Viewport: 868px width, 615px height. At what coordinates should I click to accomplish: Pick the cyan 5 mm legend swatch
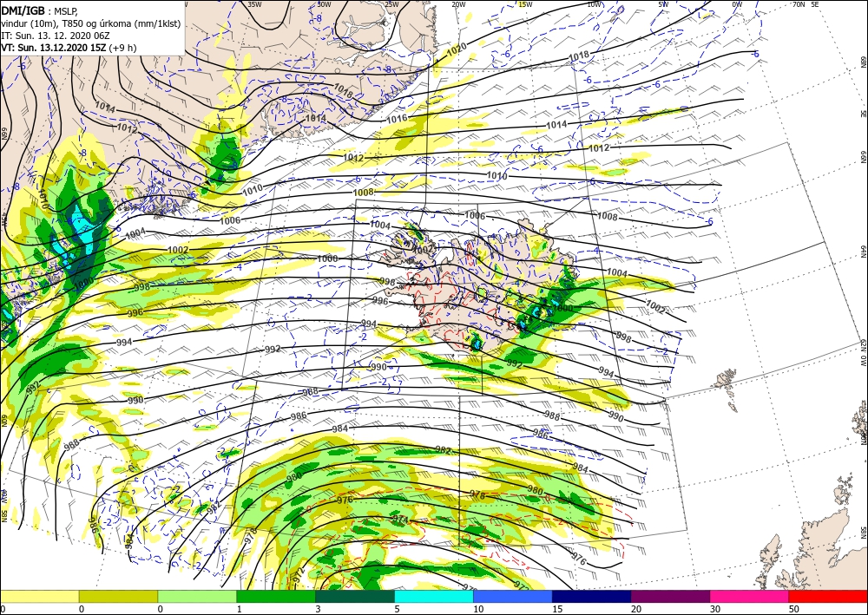[x=434, y=596]
